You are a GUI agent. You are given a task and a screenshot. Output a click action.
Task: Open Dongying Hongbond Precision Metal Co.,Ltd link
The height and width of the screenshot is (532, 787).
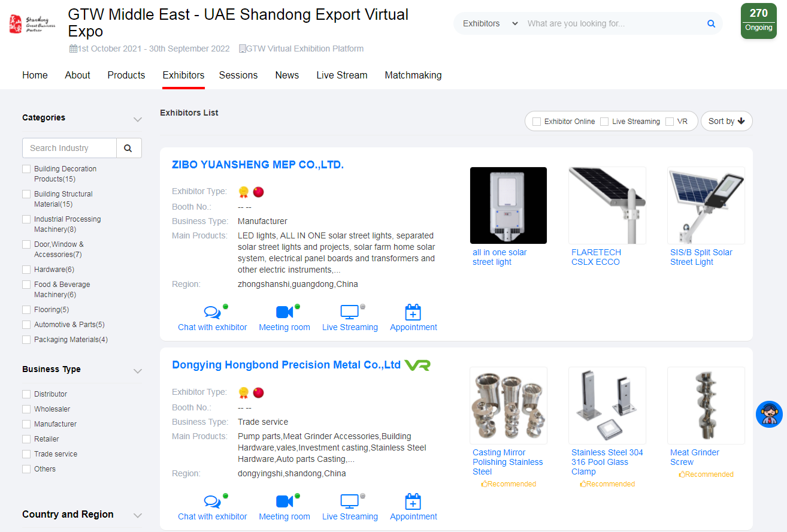[286, 365]
